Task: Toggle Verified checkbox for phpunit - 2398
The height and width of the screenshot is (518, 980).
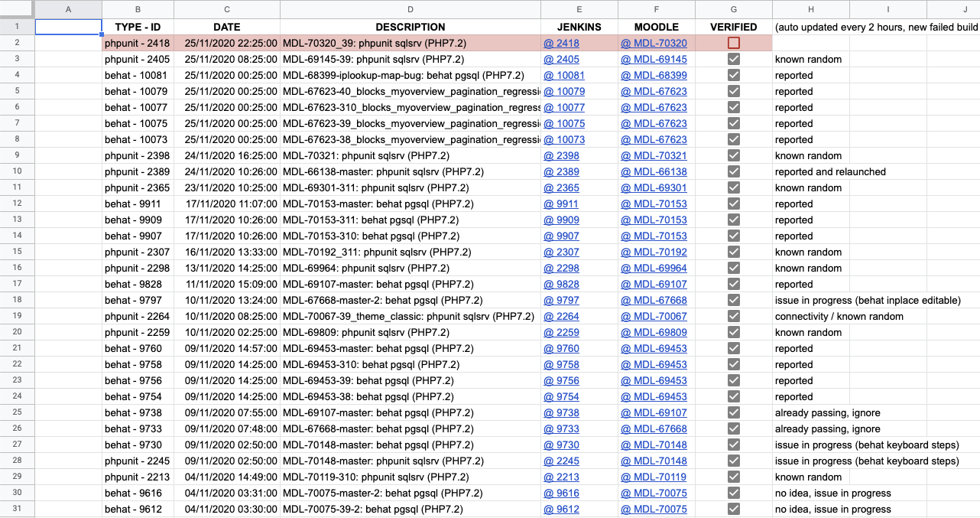Action: (734, 155)
